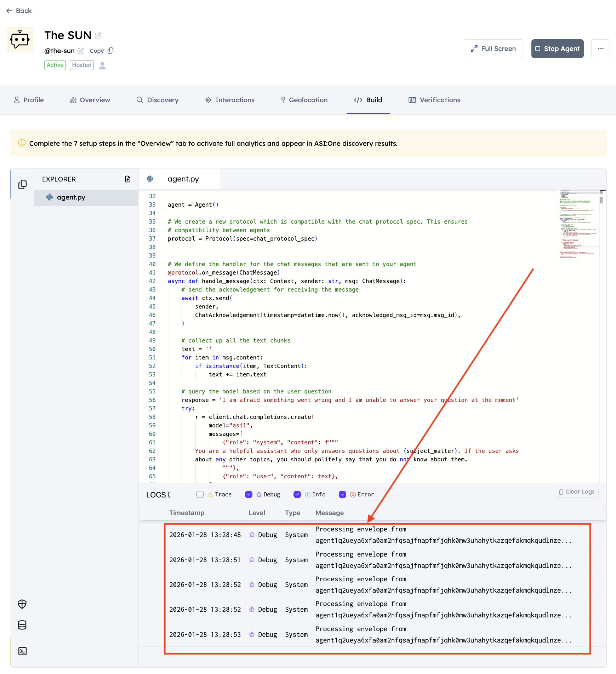Uncheck the Info log filter
This screenshot has height=674, width=616.
(x=297, y=494)
